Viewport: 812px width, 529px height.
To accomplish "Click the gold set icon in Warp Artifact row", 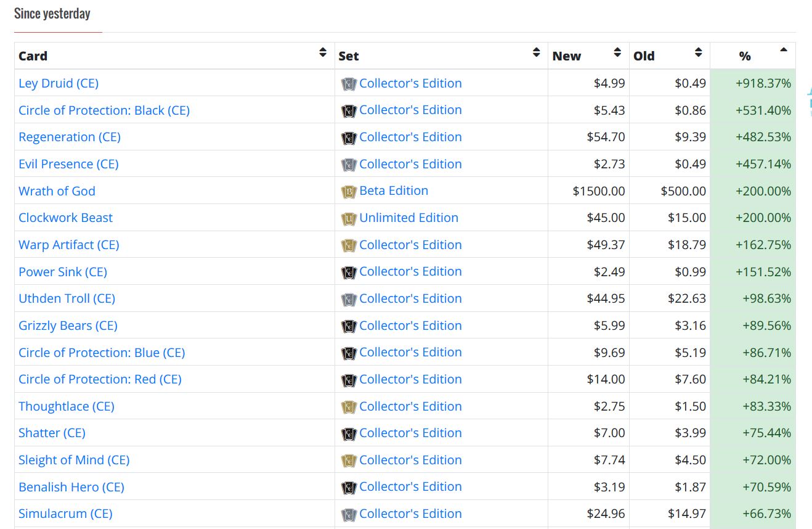I will [x=349, y=245].
